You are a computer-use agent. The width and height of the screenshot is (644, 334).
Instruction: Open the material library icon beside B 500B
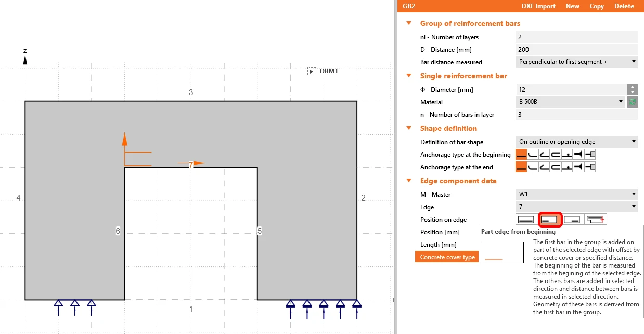[x=633, y=102]
